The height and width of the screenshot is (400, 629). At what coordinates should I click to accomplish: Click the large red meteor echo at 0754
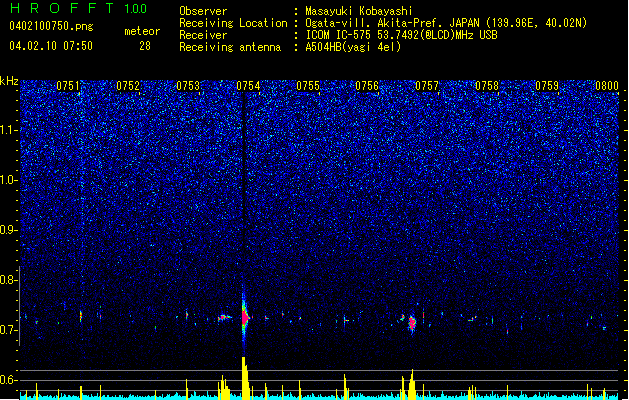click(245, 317)
